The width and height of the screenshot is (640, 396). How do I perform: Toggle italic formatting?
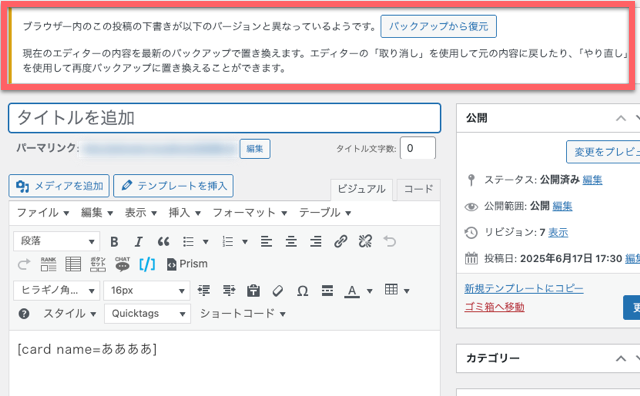pos(139,242)
